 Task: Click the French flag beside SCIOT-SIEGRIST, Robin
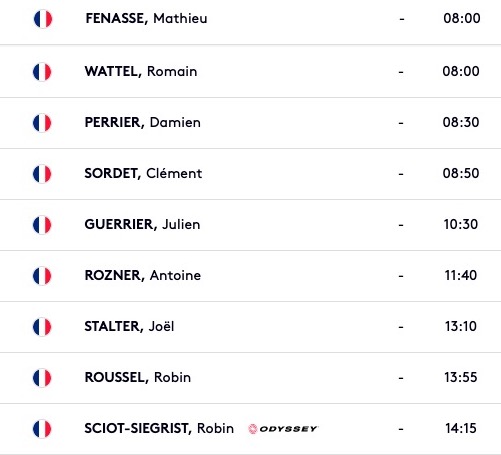tap(42, 429)
